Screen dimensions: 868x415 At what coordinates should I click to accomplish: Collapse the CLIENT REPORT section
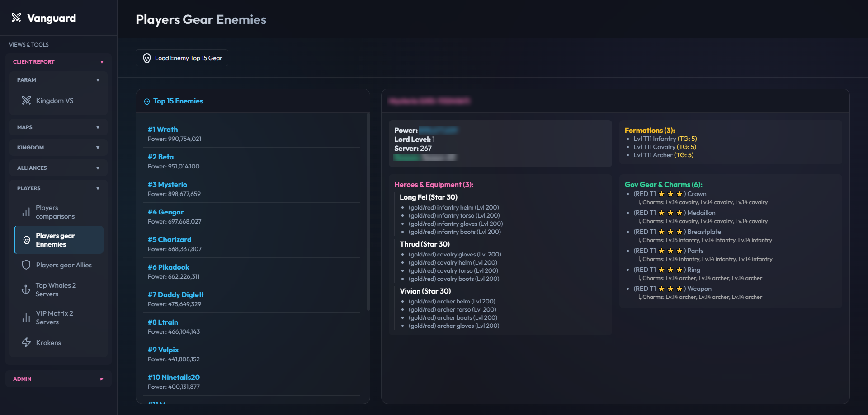pos(102,62)
